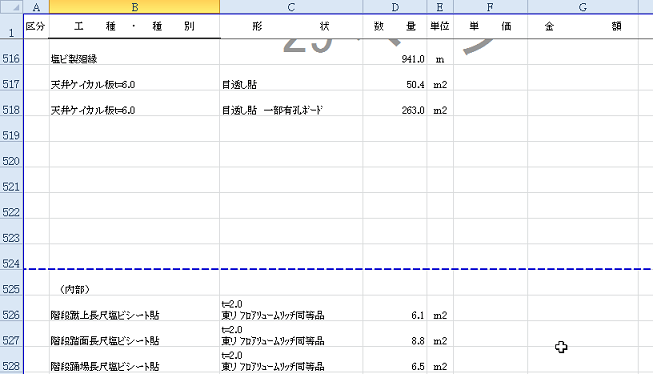
Task: Select row 516 header
Action: pos(11,52)
